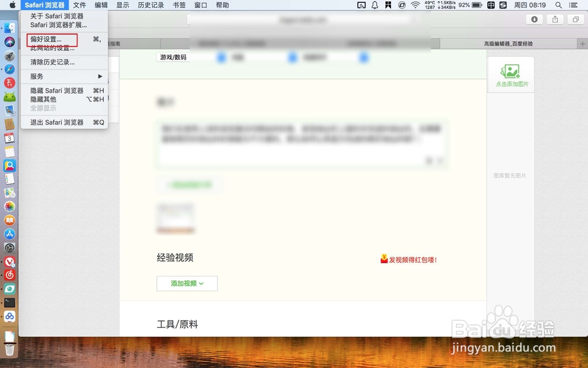Screen dimensions: 588x368
Task: Choose 清除历史记录…
Action: [x=64, y=62]
